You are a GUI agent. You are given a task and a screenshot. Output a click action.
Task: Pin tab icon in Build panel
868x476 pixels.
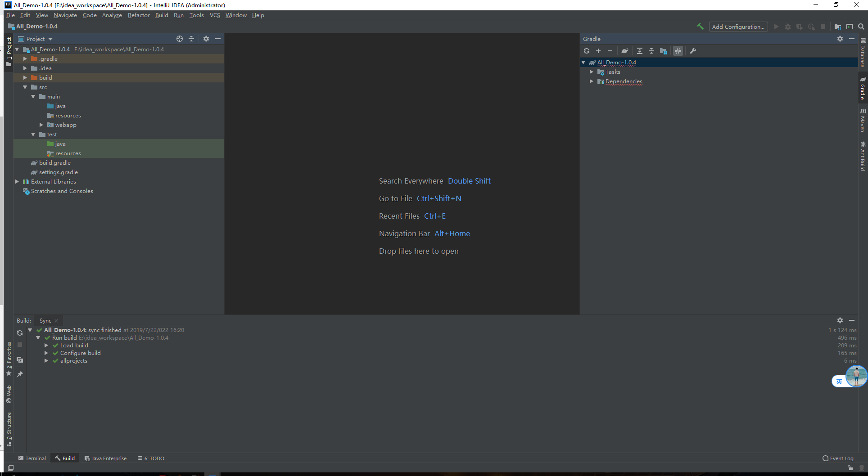(x=20, y=374)
